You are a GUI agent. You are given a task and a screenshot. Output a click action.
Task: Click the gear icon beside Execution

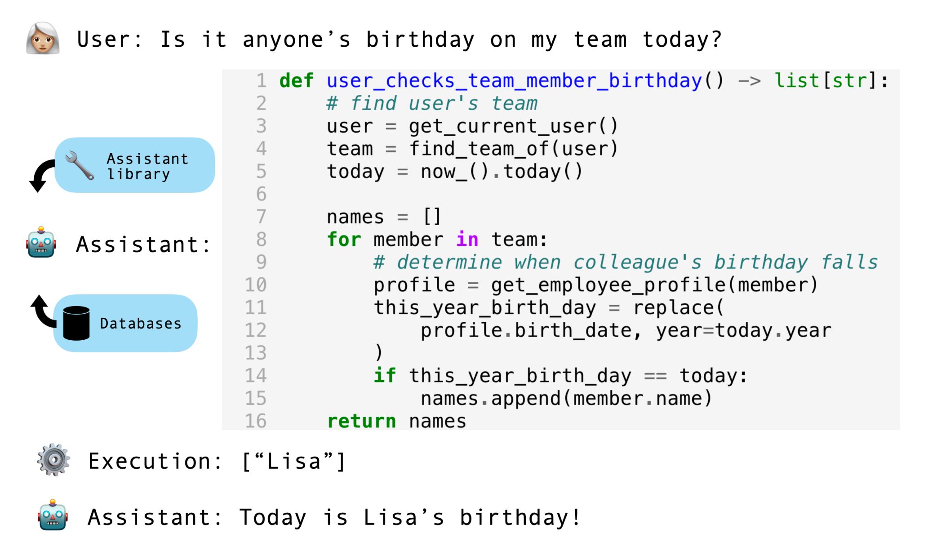(53, 460)
